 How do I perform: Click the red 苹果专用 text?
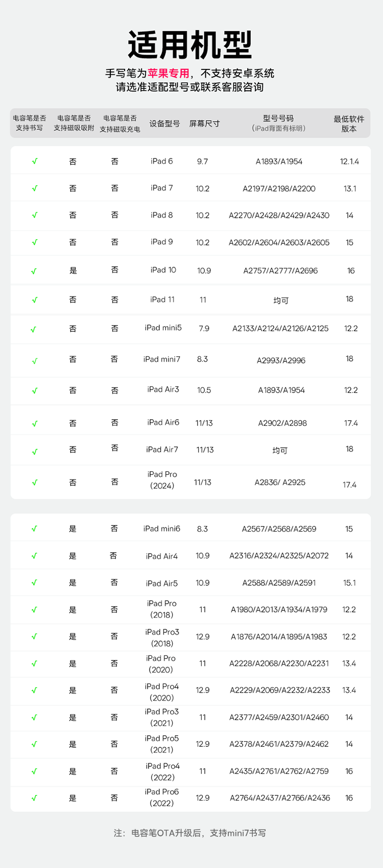(169, 73)
